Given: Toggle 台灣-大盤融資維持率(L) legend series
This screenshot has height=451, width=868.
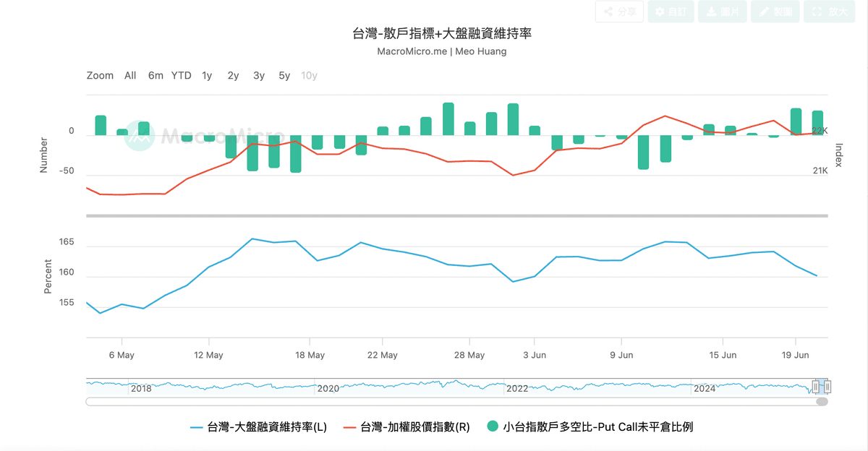Looking at the screenshot, I should [x=259, y=427].
